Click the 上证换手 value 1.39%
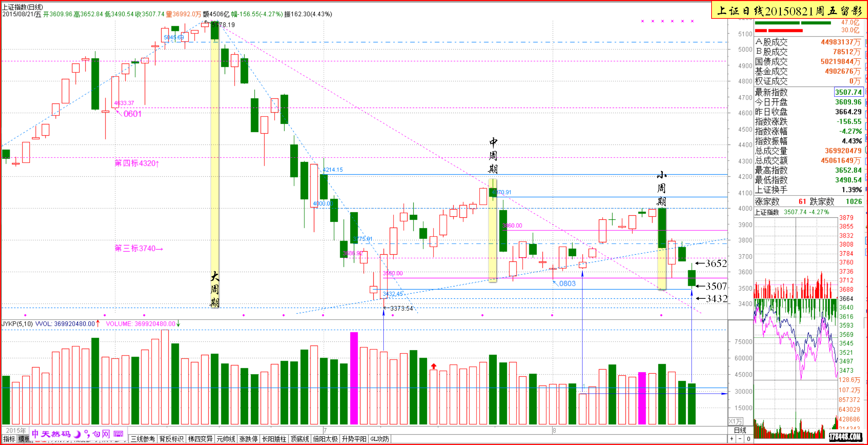 (x=852, y=190)
